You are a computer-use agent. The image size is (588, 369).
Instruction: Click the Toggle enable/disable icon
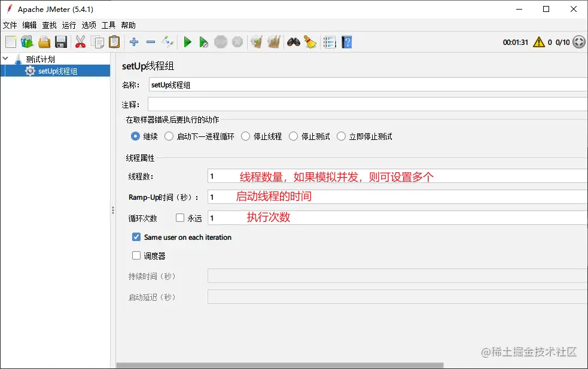pyautogui.click(x=167, y=42)
